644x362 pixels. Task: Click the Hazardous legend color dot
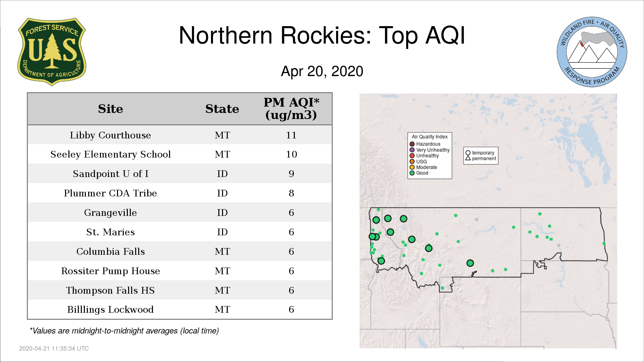point(412,144)
